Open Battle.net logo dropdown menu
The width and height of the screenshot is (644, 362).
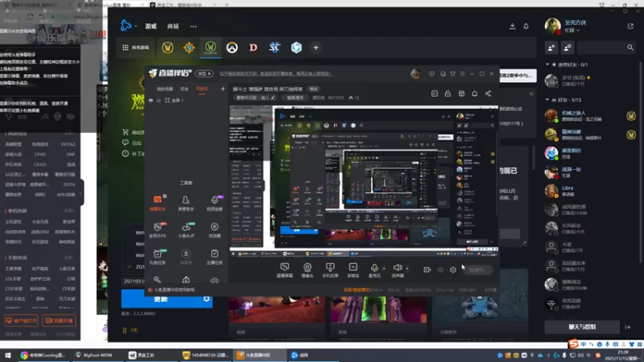[x=128, y=26]
